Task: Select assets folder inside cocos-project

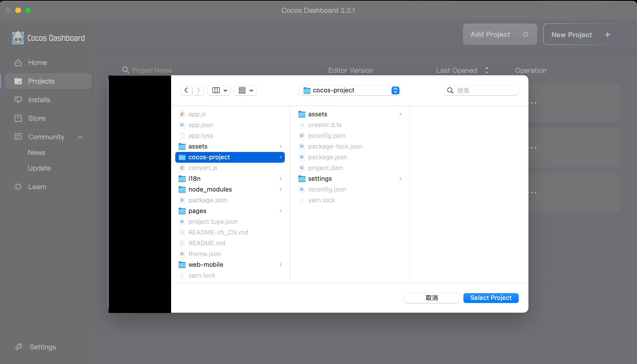Action: (x=350, y=114)
